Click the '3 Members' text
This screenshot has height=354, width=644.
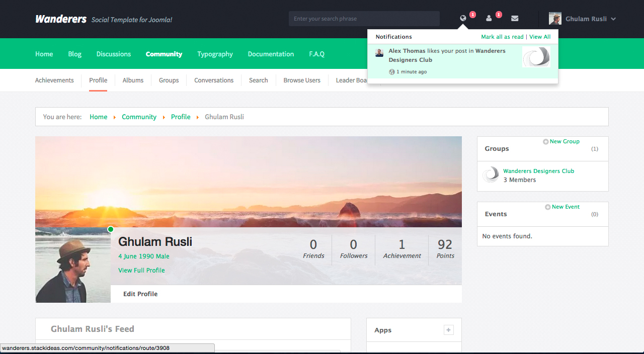coord(520,180)
